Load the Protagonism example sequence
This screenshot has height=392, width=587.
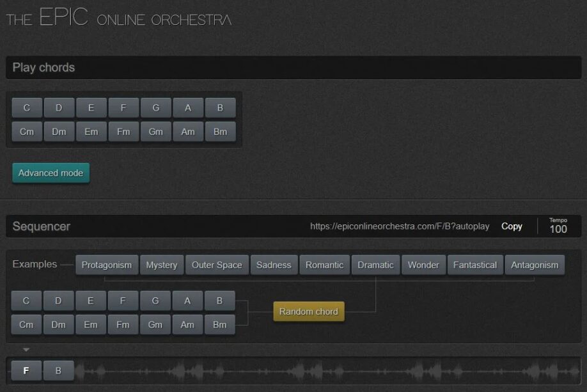point(106,264)
